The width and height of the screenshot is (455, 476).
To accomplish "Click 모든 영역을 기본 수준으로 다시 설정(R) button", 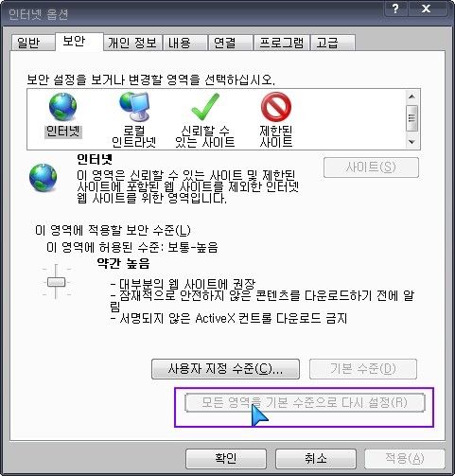I will pyautogui.click(x=305, y=403).
